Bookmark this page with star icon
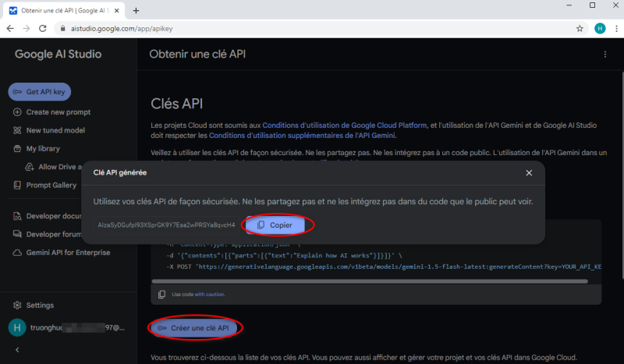 580,29
